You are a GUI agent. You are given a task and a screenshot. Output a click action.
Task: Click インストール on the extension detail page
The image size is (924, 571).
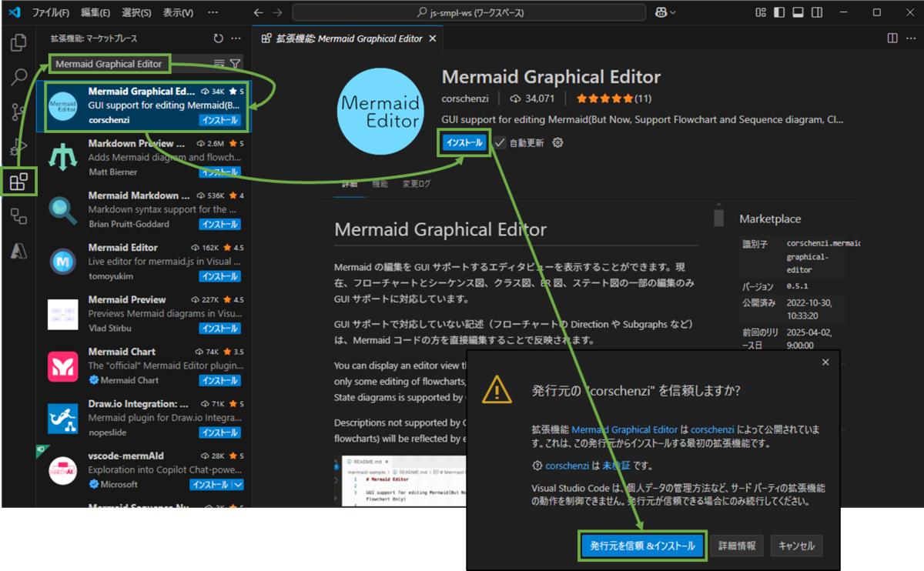[x=464, y=142]
